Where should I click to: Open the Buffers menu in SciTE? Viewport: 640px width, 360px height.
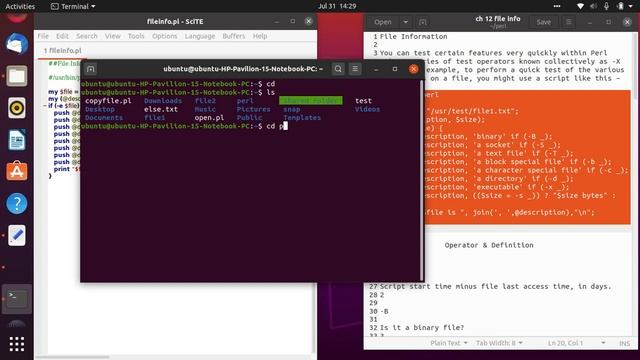coord(233,36)
